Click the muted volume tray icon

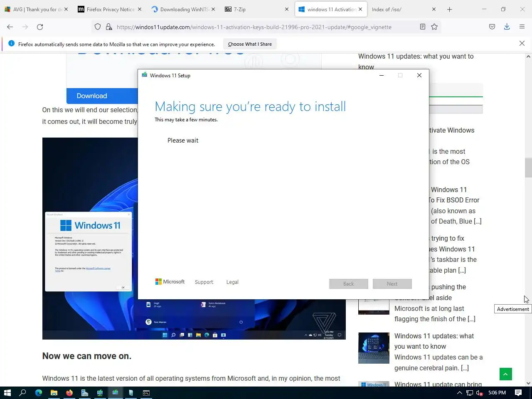[479, 393]
